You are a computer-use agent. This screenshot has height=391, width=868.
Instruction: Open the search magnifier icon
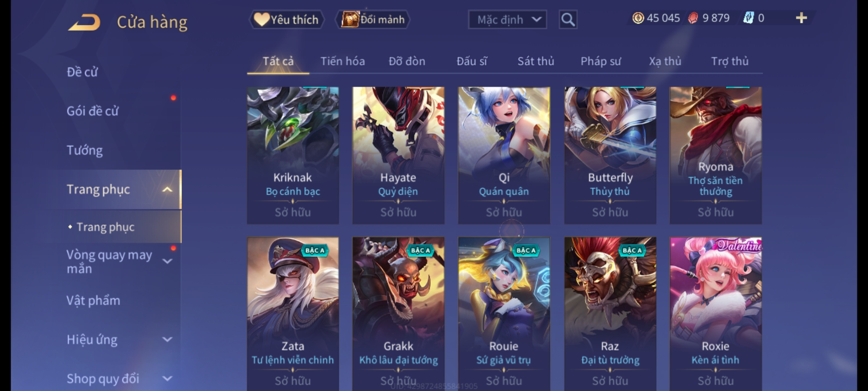568,20
